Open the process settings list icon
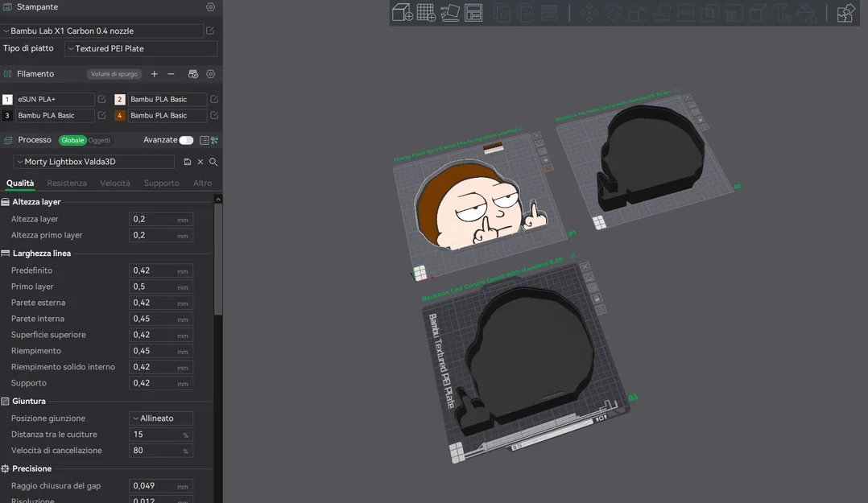The height and width of the screenshot is (503, 868). [204, 141]
